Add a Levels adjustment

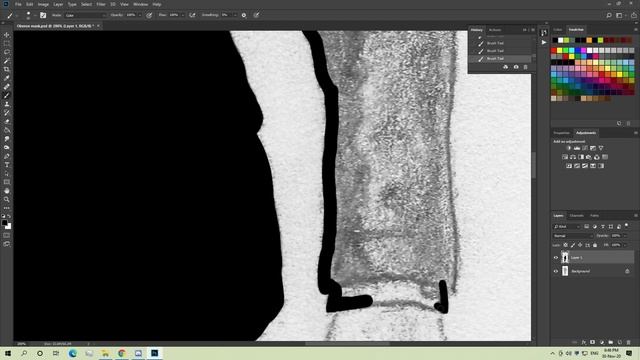[577, 148]
